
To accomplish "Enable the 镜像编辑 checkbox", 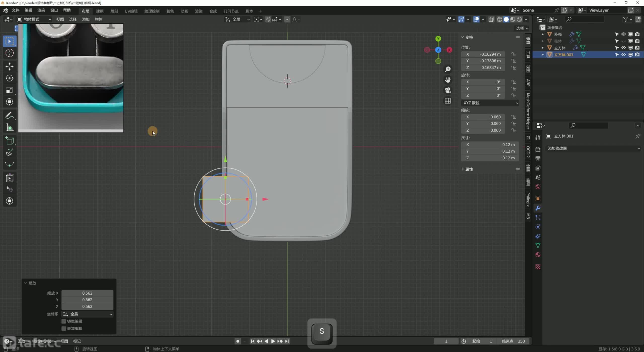I will coord(64,321).
